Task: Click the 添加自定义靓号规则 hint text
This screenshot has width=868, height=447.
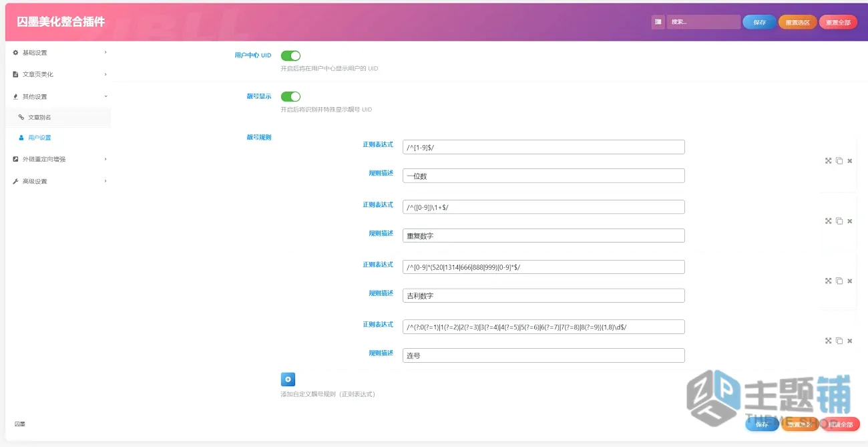Action: tap(328, 394)
